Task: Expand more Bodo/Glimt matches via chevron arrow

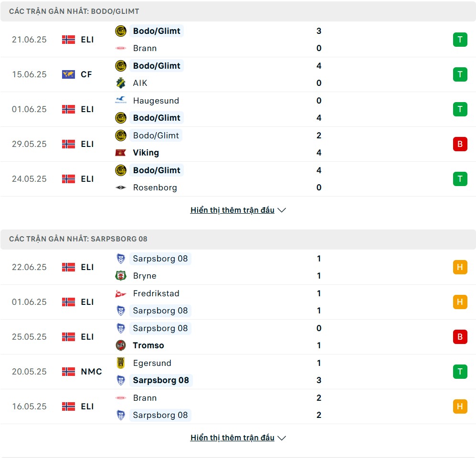Action: [x=282, y=210]
